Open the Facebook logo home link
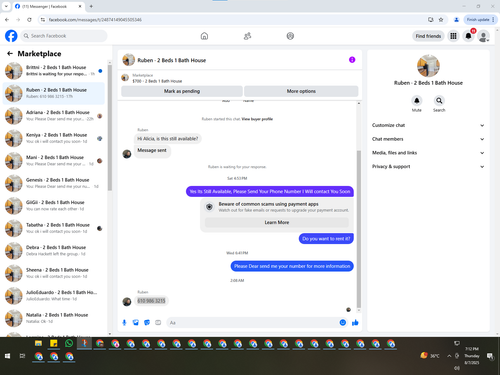Screen dimensions: 500x375 [11, 36]
